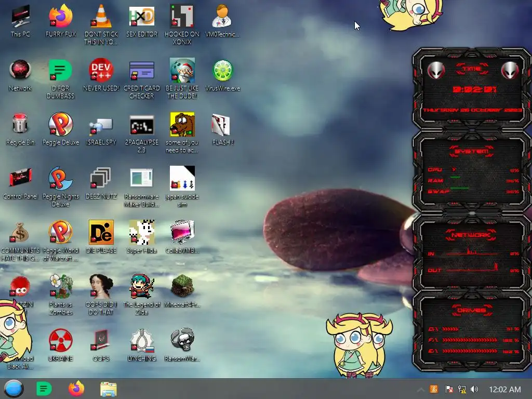Select the right alien head in the TIME gadget

(x=510, y=71)
